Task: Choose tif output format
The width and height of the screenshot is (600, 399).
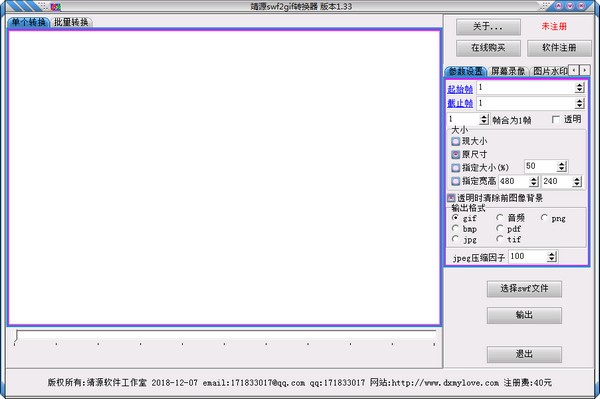Action: point(499,239)
